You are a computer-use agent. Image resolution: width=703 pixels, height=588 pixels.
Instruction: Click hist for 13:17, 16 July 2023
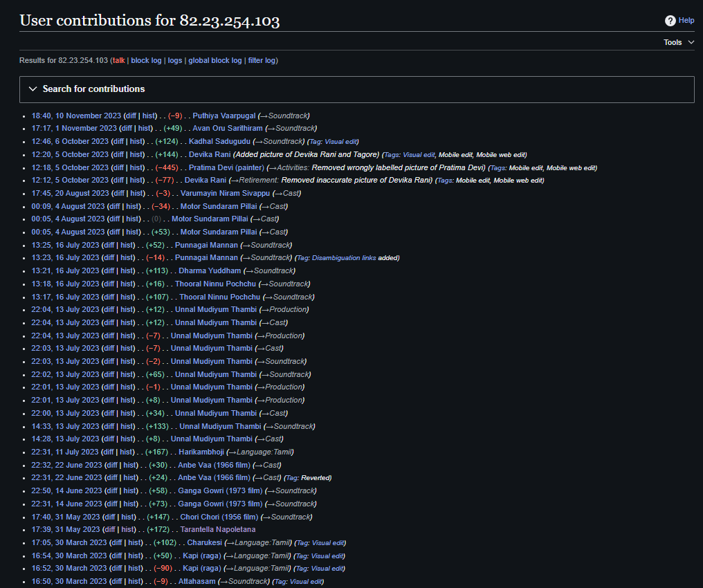tap(127, 297)
